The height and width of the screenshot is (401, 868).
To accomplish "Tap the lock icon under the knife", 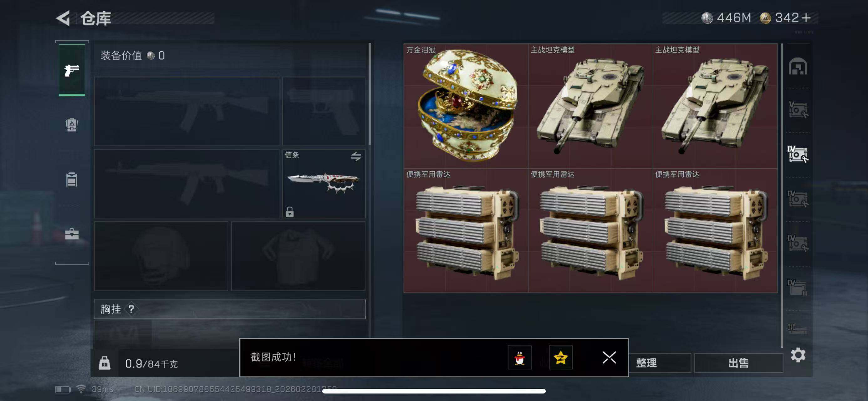I will coord(290,212).
